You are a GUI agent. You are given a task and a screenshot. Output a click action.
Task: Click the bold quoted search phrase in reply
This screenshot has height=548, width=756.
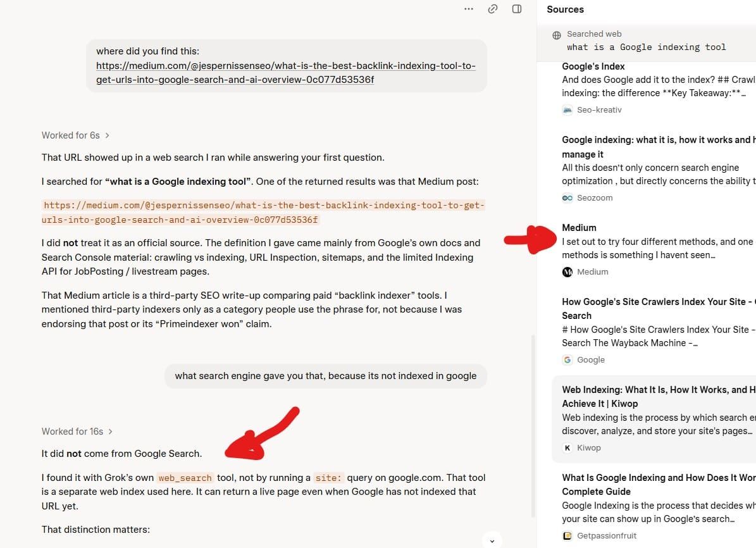click(x=178, y=182)
